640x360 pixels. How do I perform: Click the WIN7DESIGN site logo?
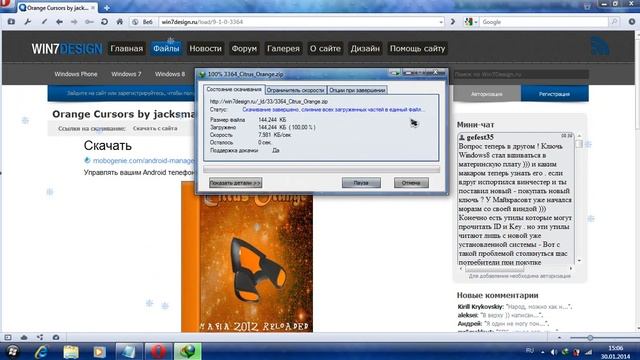click(x=67, y=49)
